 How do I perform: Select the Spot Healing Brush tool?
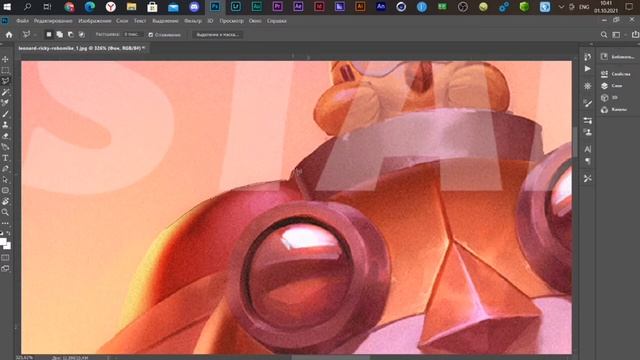click(5, 103)
